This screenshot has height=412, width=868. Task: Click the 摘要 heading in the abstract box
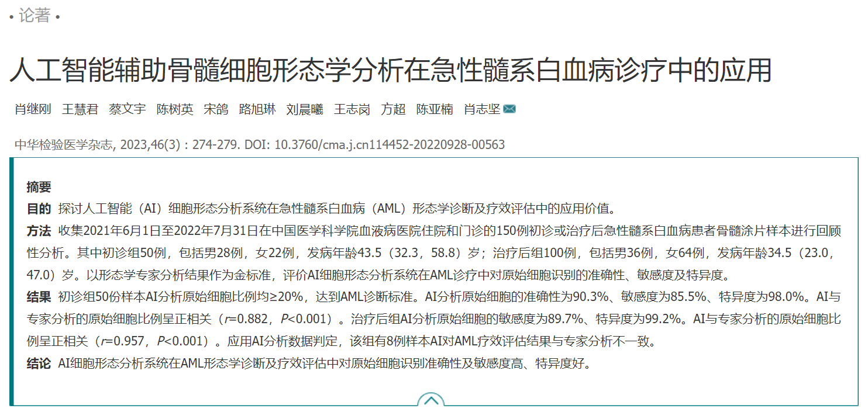tap(39, 187)
